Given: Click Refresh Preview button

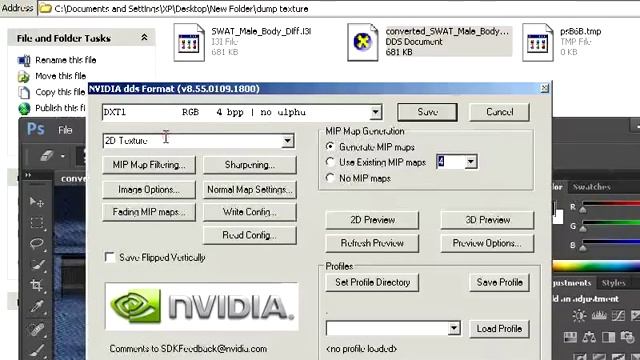Looking at the screenshot, I should point(372,243).
